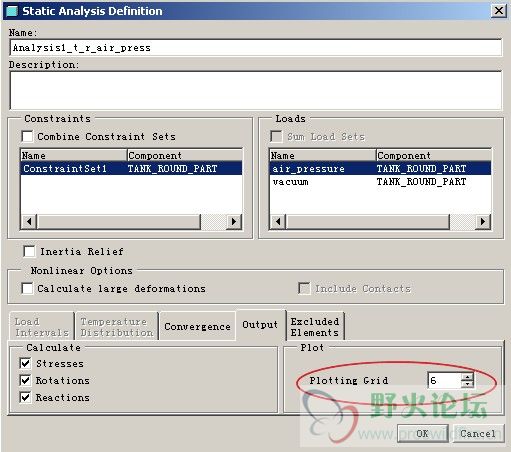Image resolution: width=511 pixels, height=452 pixels.
Task: Decrease the Plotting Grid value with down arrow
Action: pyautogui.click(x=467, y=384)
